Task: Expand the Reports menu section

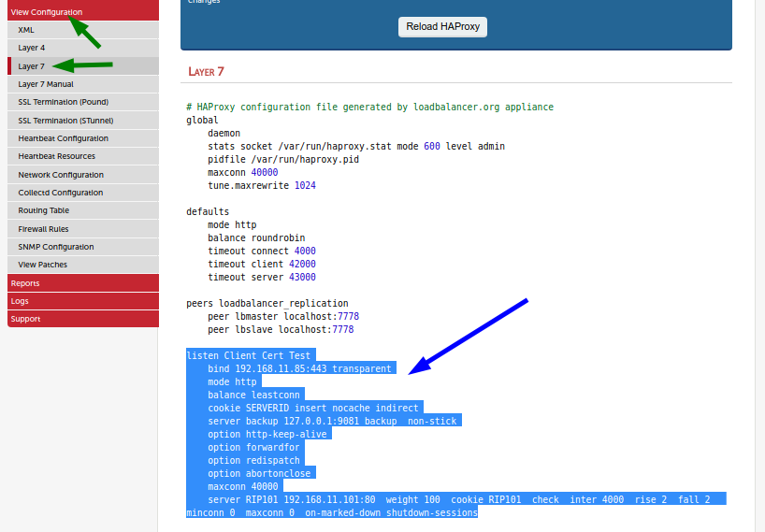Action: pos(83,283)
